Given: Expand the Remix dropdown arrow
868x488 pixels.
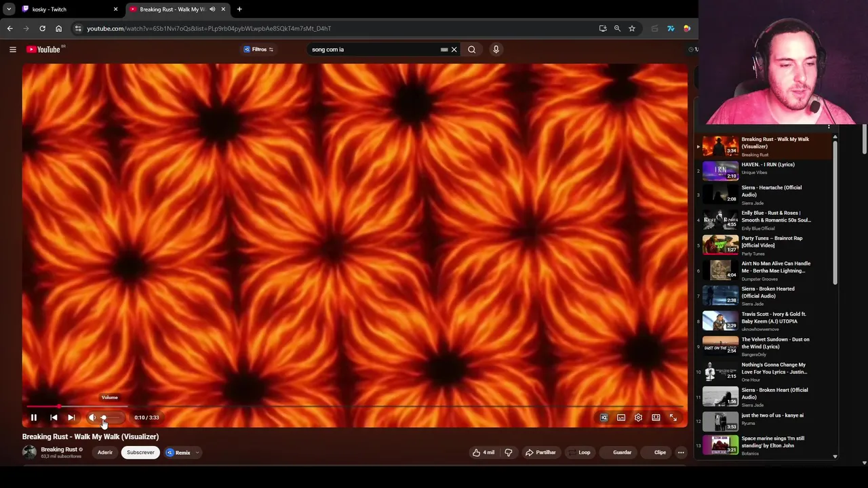Looking at the screenshot, I should [x=197, y=452].
